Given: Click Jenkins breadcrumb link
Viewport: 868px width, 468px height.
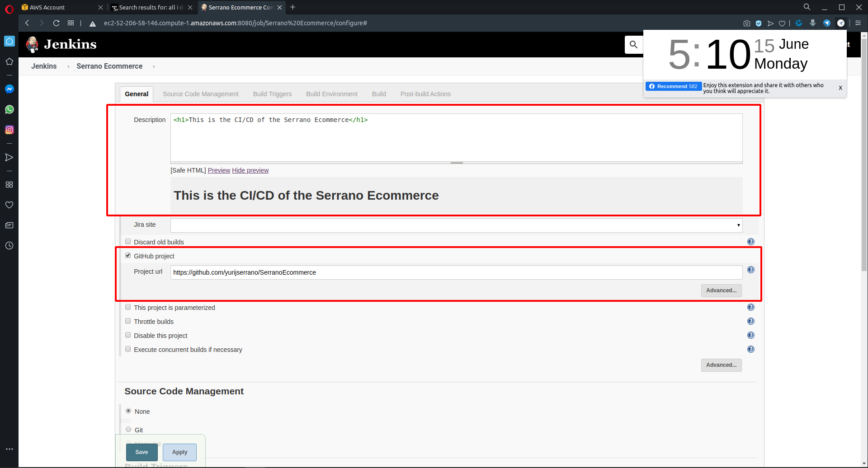Looking at the screenshot, I should click(x=44, y=66).
